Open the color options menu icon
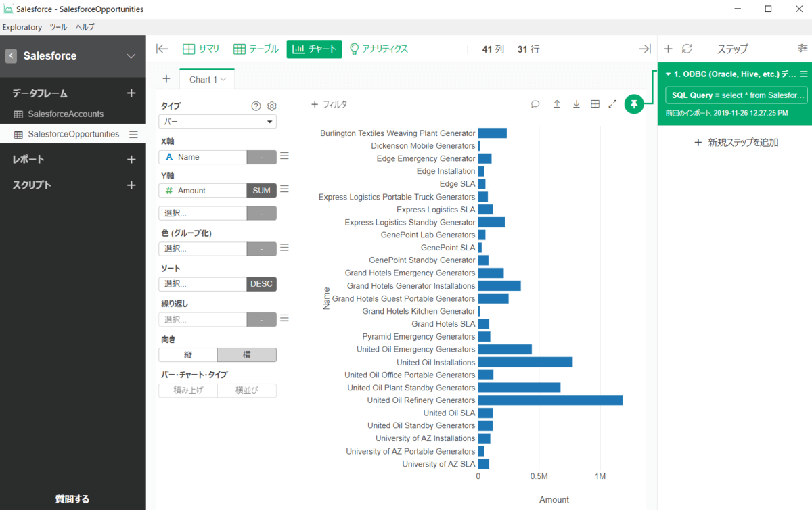Viewport: 812px width, 510px height. click(x=285, y=248)
